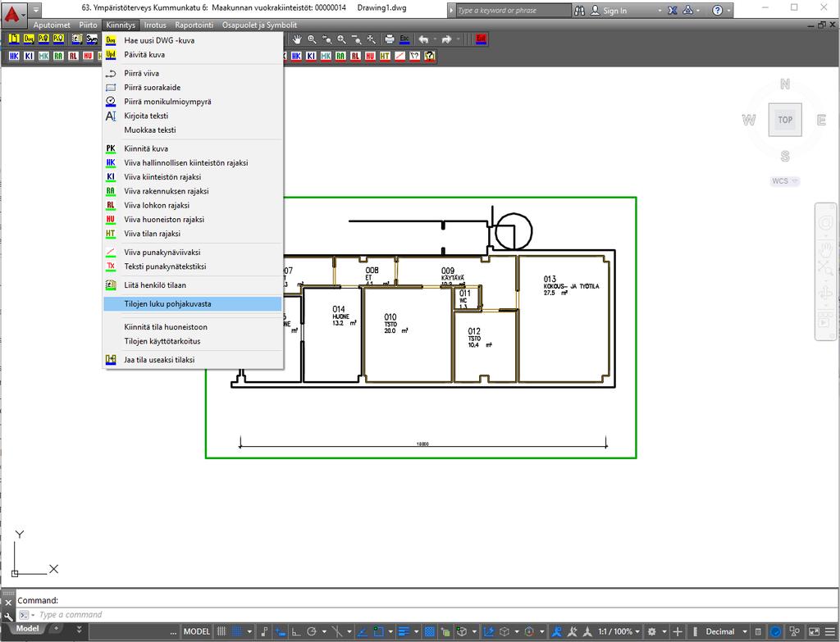
Task: Toggle Snap mode in status bar
Action: tap(237, 632)
